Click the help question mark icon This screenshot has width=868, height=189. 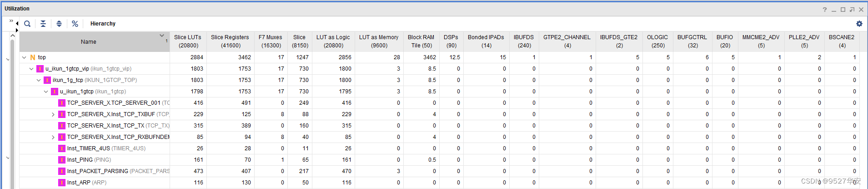[x=824, y=10]
